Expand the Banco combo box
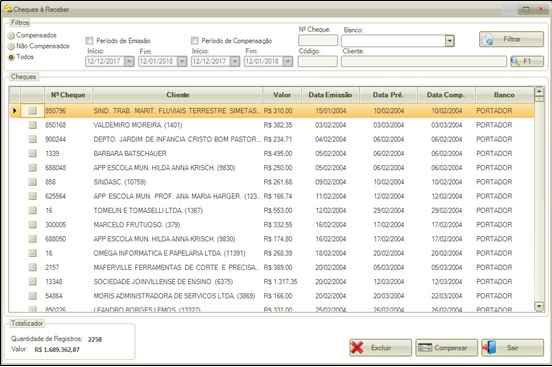 pyautogui.click(x=450, y=41)
